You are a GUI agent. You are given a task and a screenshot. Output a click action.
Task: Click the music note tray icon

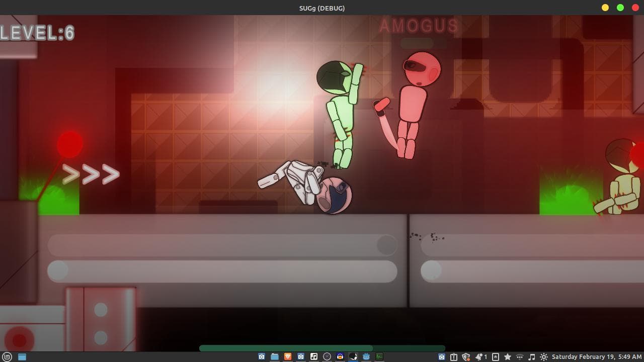click(532, 357)
